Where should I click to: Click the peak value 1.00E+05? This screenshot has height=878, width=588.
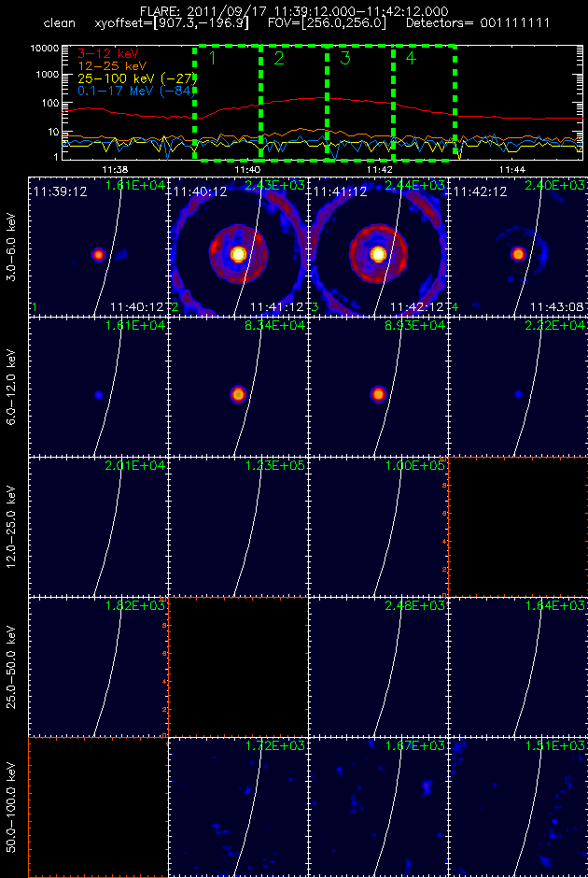tap(415, 466)
